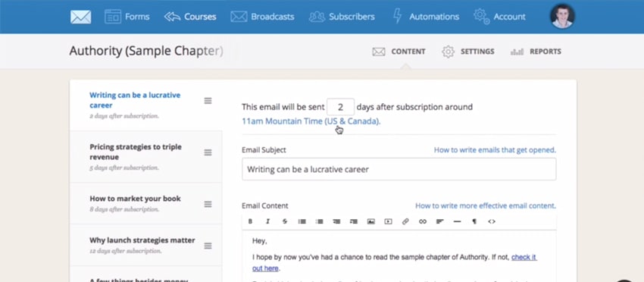The image size is (644, 282).
Task: Click the paragraph format icon
Action: [474, 221]
